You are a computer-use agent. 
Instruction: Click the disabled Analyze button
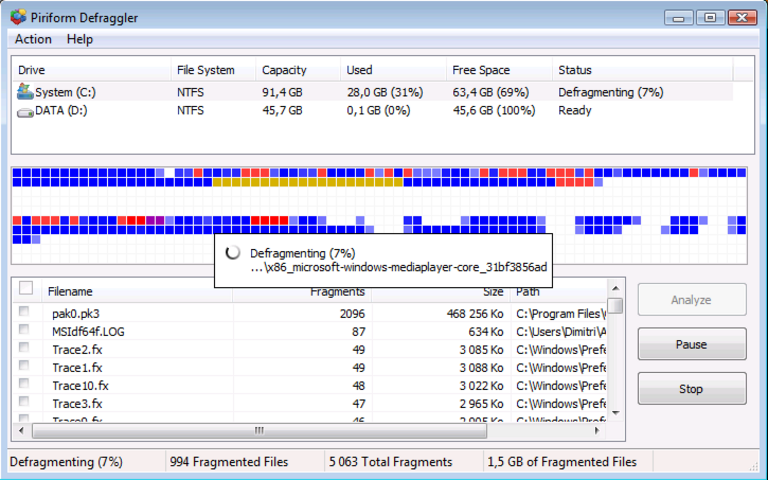click(692, 300)
